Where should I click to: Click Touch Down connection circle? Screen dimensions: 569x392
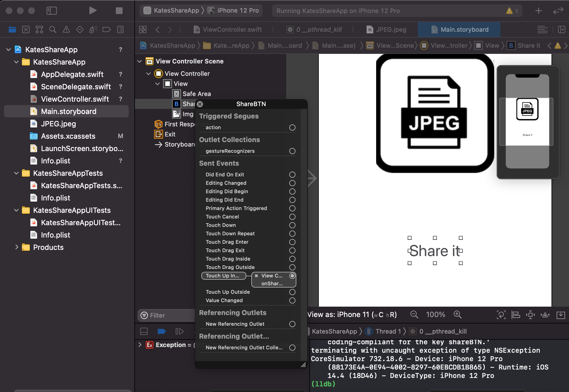(292, 225)
